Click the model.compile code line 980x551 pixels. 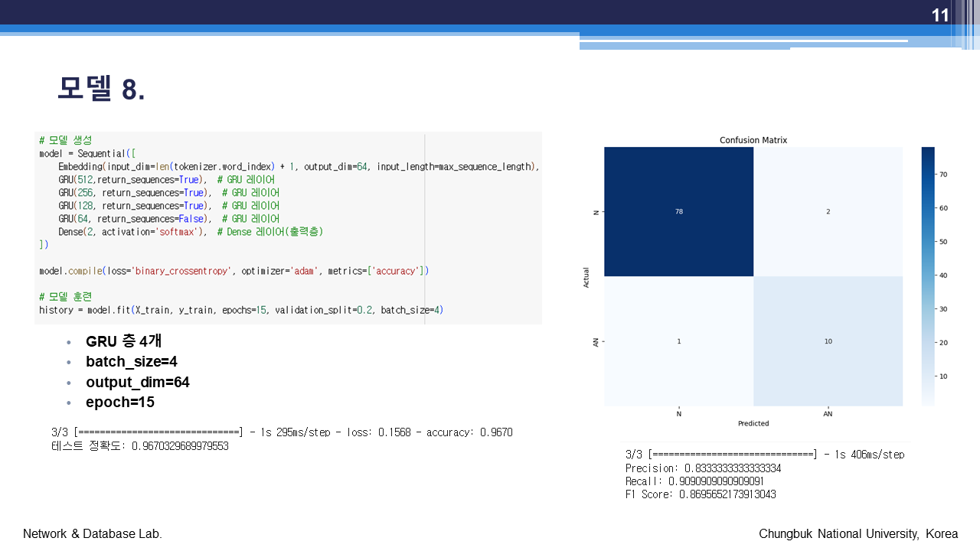click(x=234, y=271)
